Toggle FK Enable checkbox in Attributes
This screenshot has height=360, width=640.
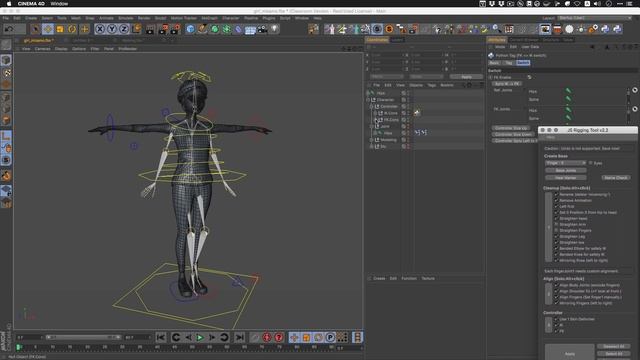coord(529,77)
